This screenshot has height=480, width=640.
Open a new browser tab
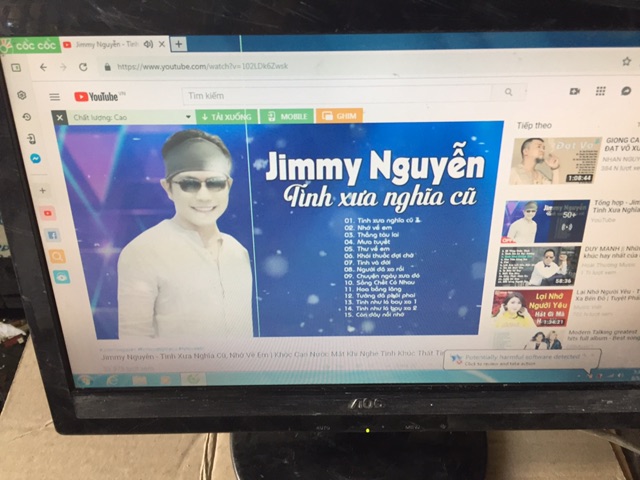(178, 44)
